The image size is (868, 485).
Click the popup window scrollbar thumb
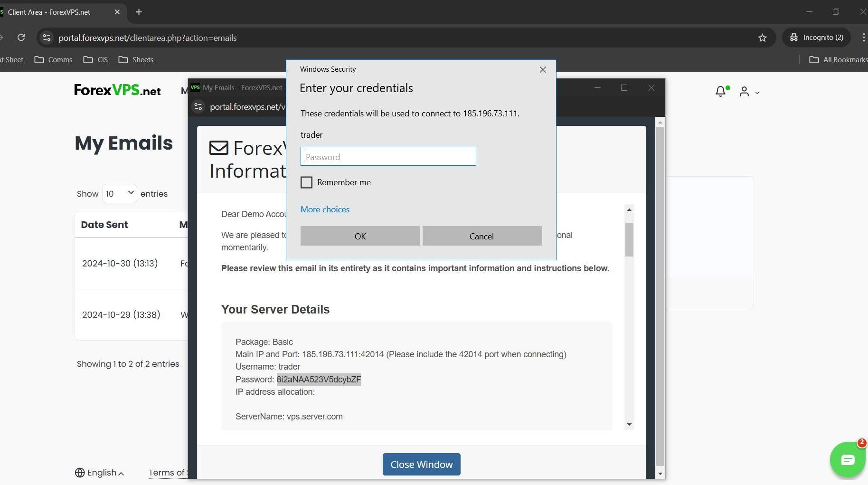660,296
